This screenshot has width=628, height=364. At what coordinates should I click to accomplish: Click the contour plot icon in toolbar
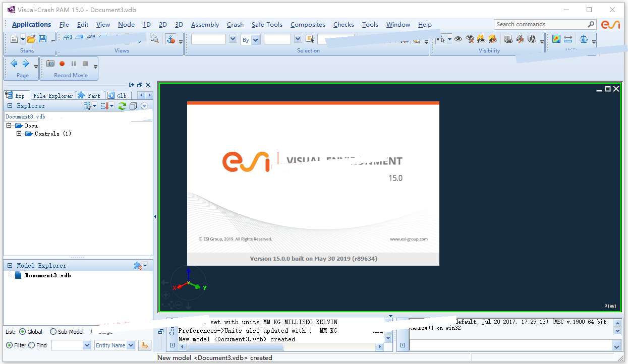pyautogui.click(x=556, y=39)
